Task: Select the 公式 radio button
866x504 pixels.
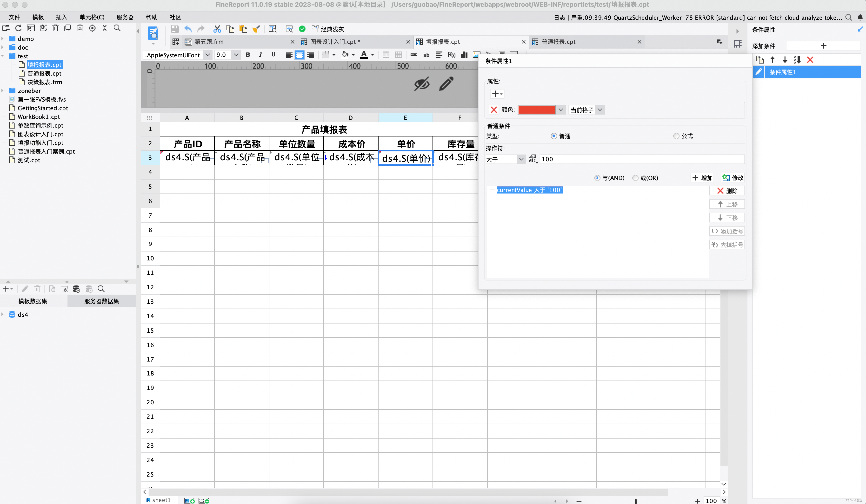Action: point(676,136)
